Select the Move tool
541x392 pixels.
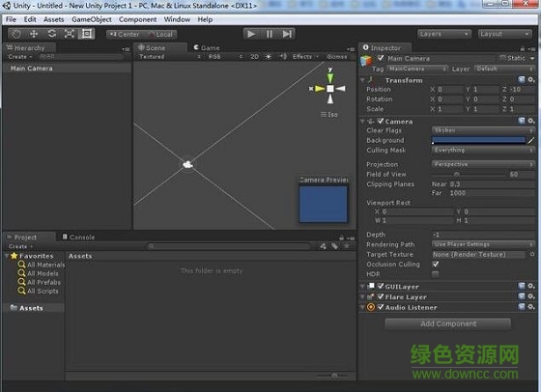[x=34, y=34]
